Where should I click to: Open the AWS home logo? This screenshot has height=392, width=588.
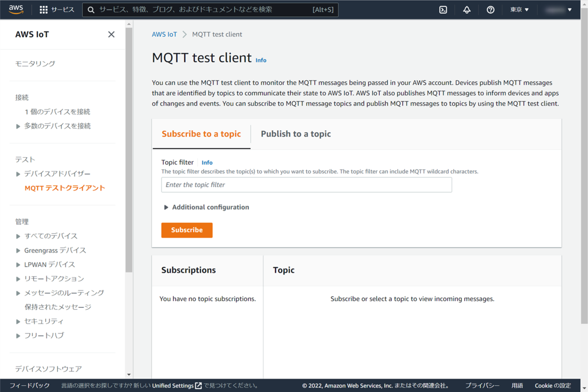16,9
